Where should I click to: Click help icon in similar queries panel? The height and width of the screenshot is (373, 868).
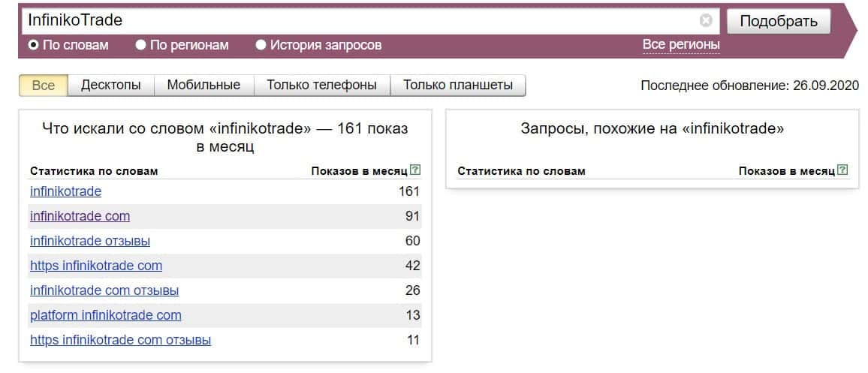(842, 170)
